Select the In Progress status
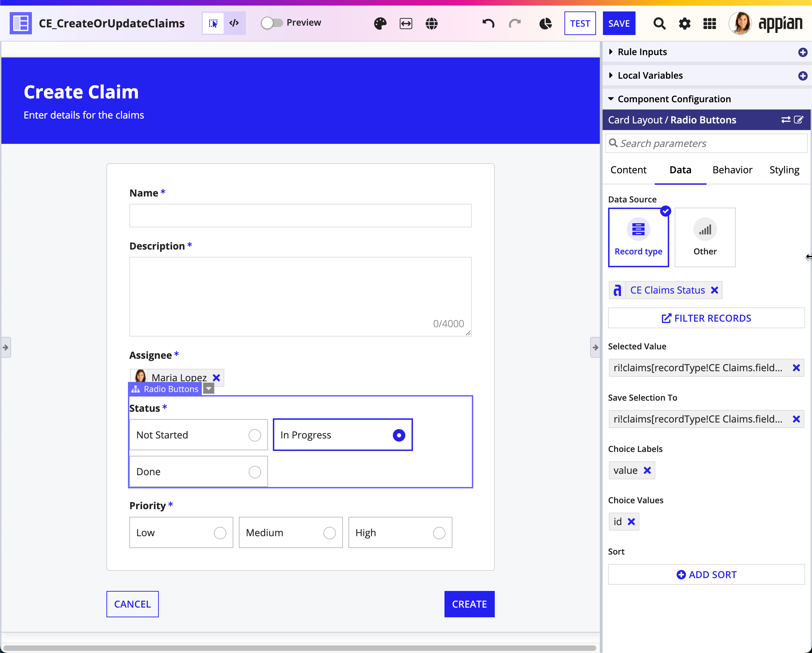 pos(343,435)
